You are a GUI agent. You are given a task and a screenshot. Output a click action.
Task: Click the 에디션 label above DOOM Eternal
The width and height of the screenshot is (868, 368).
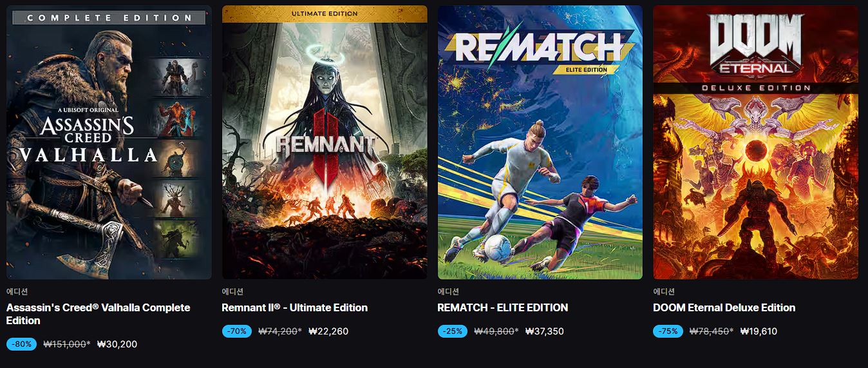(664, 292)
